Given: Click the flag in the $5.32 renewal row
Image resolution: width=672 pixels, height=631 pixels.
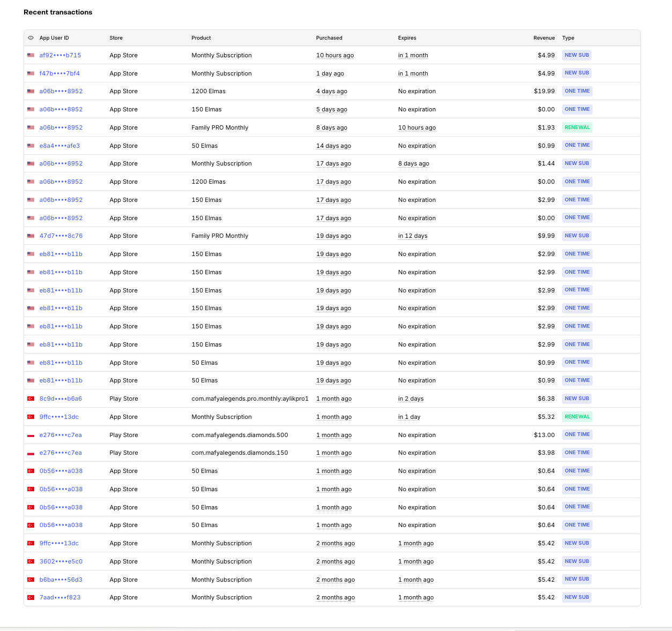Looking at the screenshot, I should coord(31,417).
